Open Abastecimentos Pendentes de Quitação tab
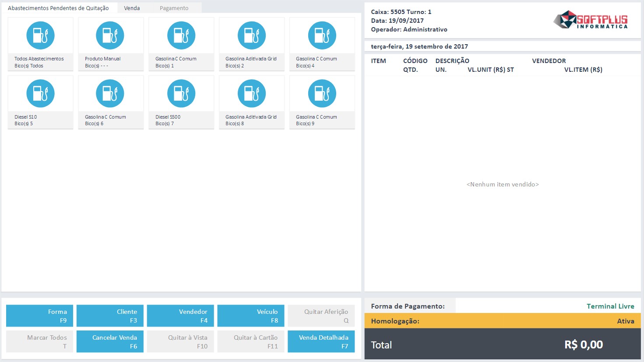The width and height of the screenshot is (644, 362). tap(59, 8)
